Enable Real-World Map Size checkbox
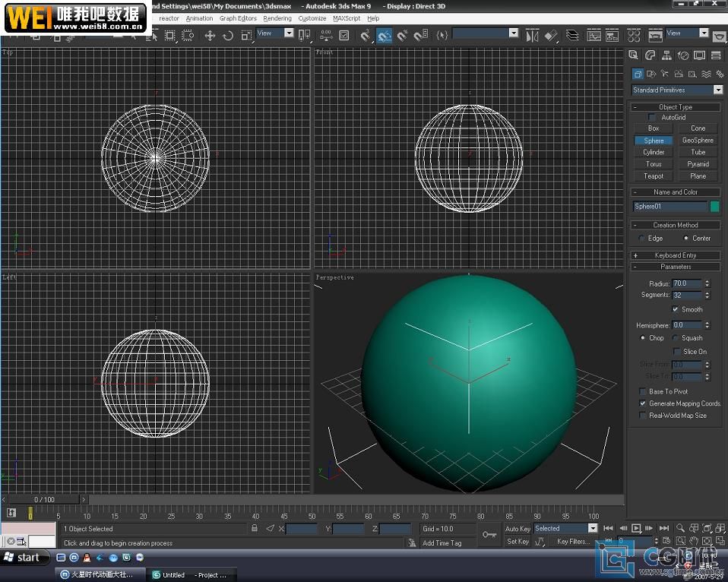 pos(643,416)
